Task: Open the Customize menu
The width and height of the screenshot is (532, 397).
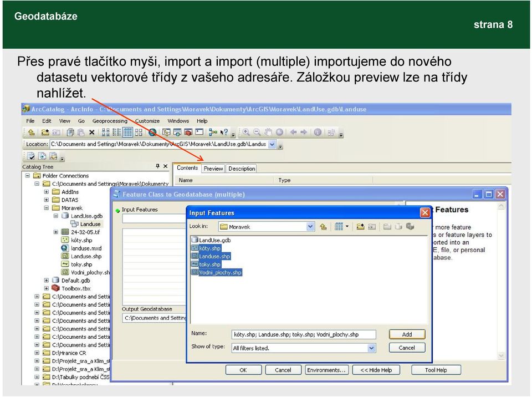Action: (147, 121)
